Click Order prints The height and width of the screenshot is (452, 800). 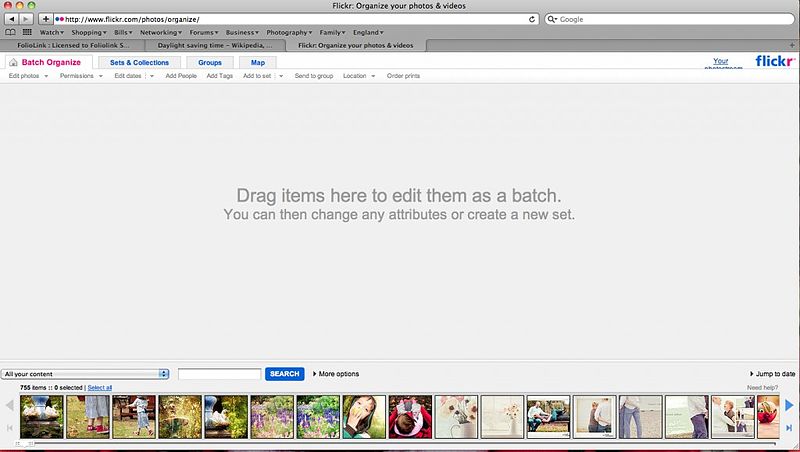coord(403,76)
